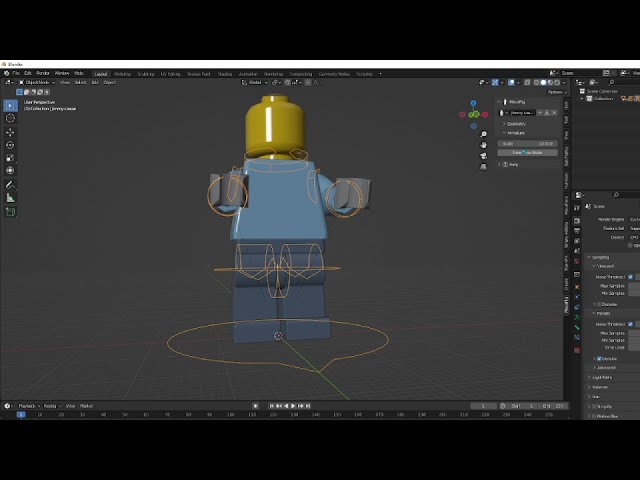Open the View Layer properties icon
640x480 pixels.
[x=577, y=241]
